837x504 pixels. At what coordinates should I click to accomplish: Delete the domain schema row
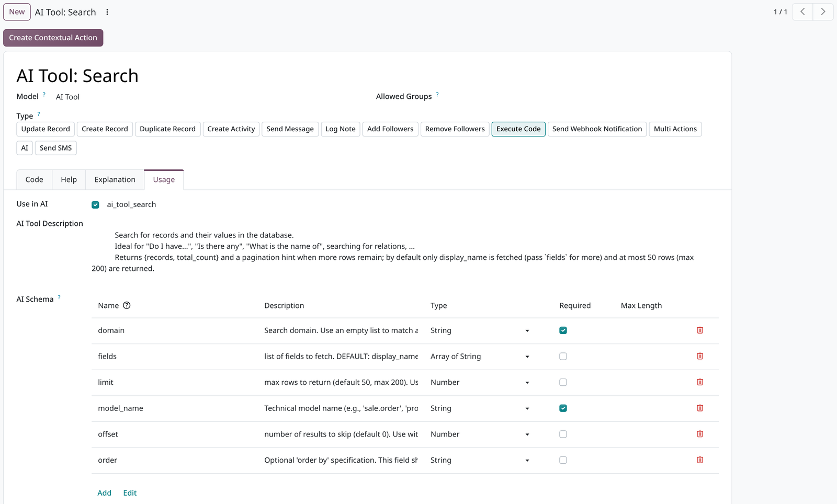pos(700,330)
